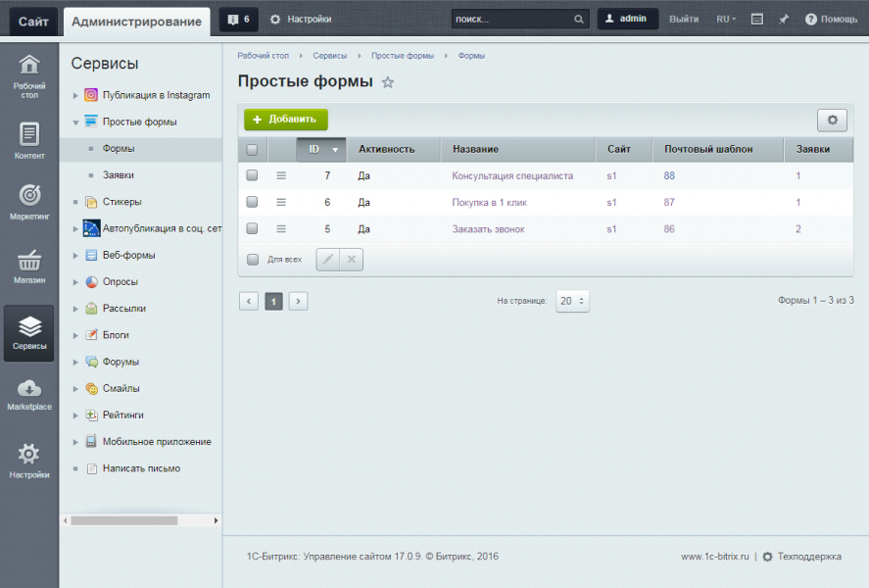Go to the previous page arrow

point(249,301)
